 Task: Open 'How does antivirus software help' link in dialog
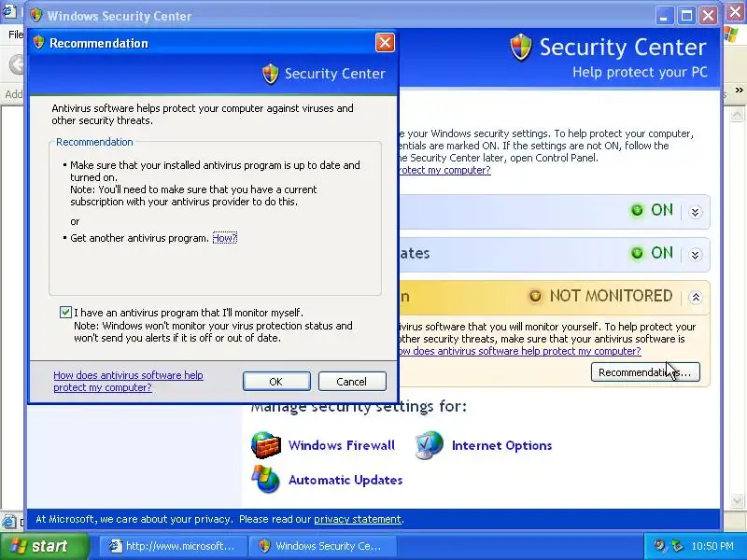(x=128, y=381)
